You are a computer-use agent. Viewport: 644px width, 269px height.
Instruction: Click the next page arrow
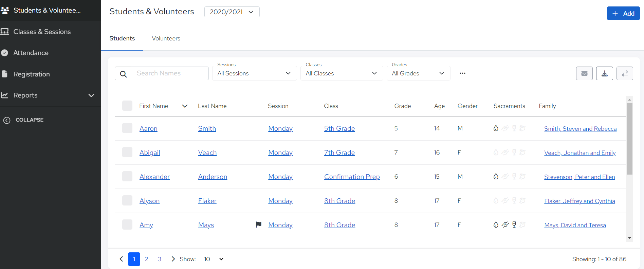pyautogui.click(x=173, y=259)
